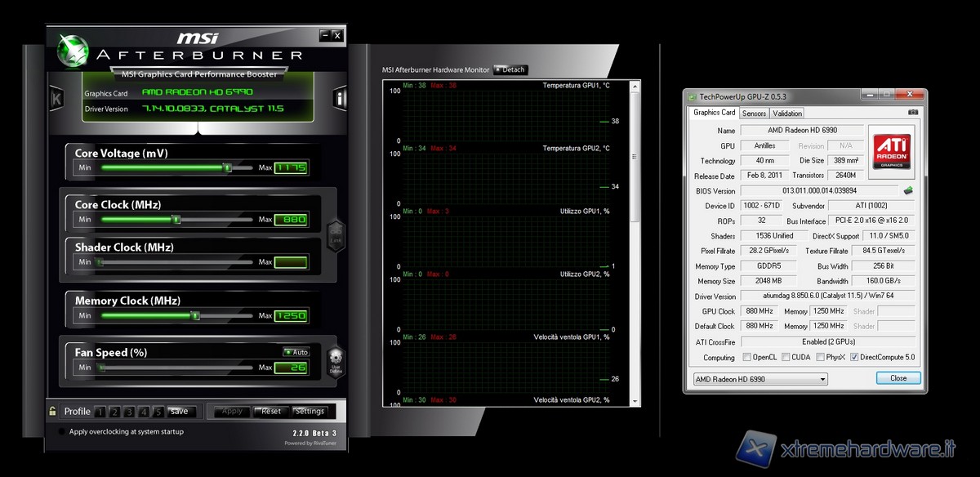Toggle the fan speed Auto button

pyautogui.click(x=296, y=352)
